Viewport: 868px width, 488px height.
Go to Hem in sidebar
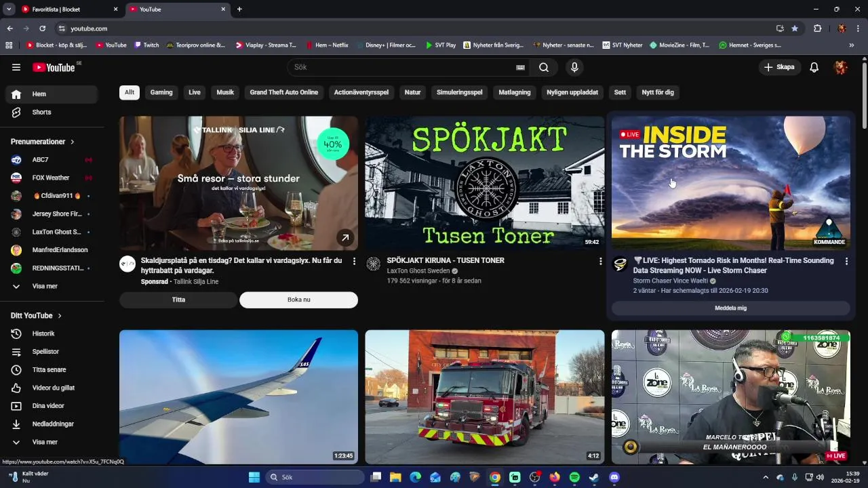click(x=52, y=94)
